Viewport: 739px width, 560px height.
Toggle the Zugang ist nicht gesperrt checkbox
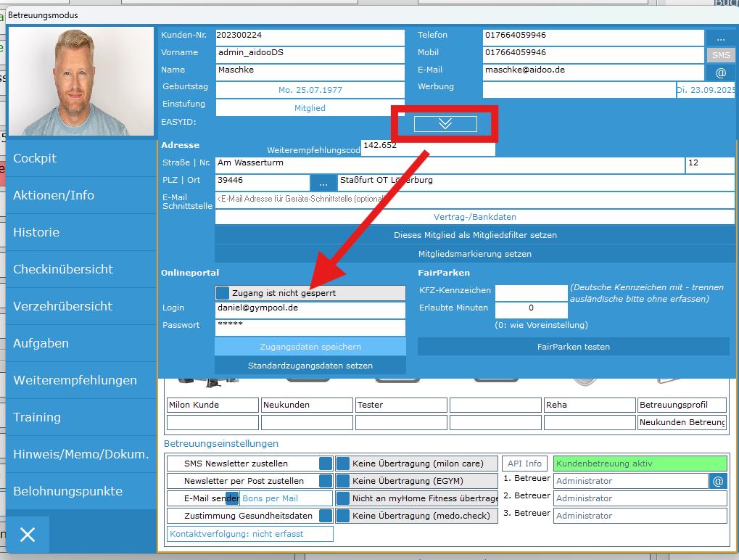[x=223, y=293]
